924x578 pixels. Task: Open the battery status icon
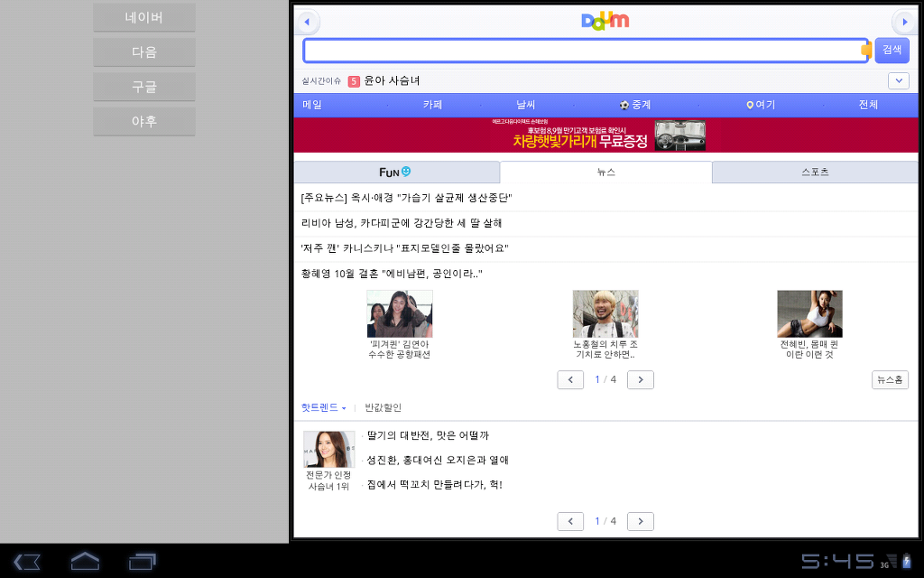[x=906, y=562]
